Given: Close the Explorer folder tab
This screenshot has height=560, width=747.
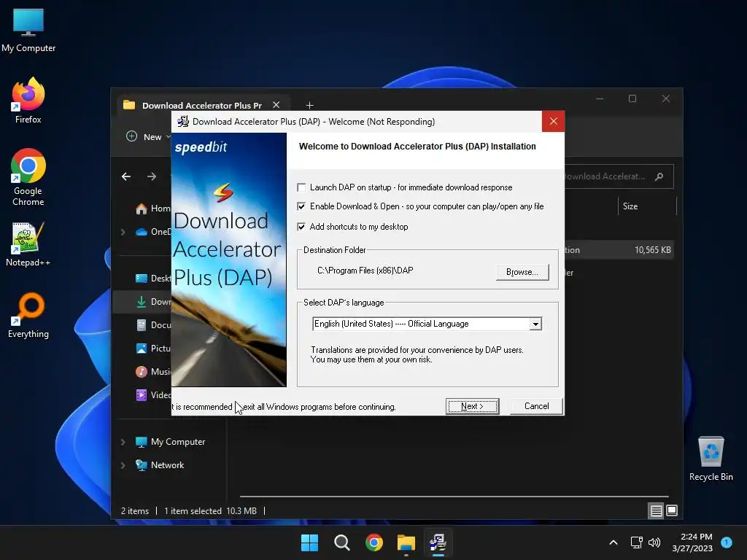Looking at the screenshot, I should point(276,105).
